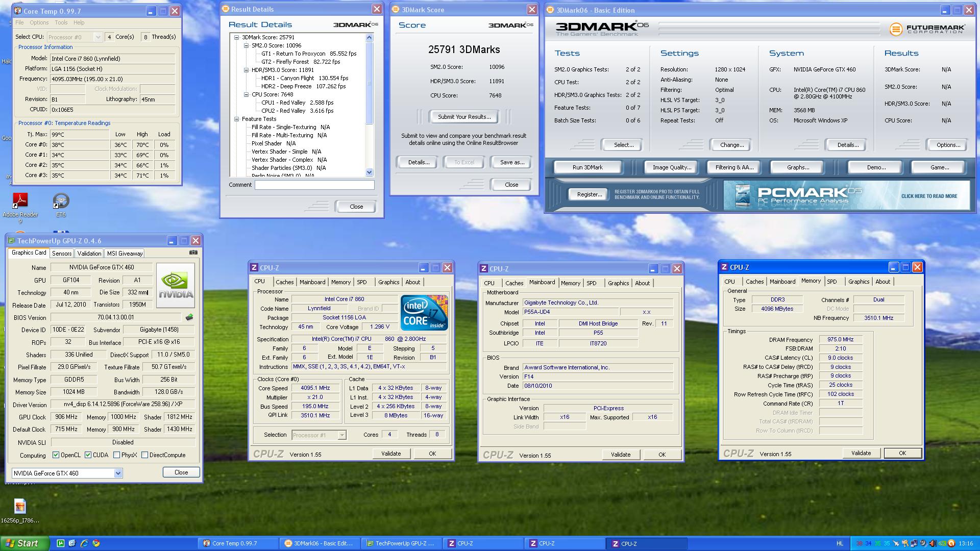Open the Help menu in Core Temp
Viewport: 980px width, 551px height.
79,22
